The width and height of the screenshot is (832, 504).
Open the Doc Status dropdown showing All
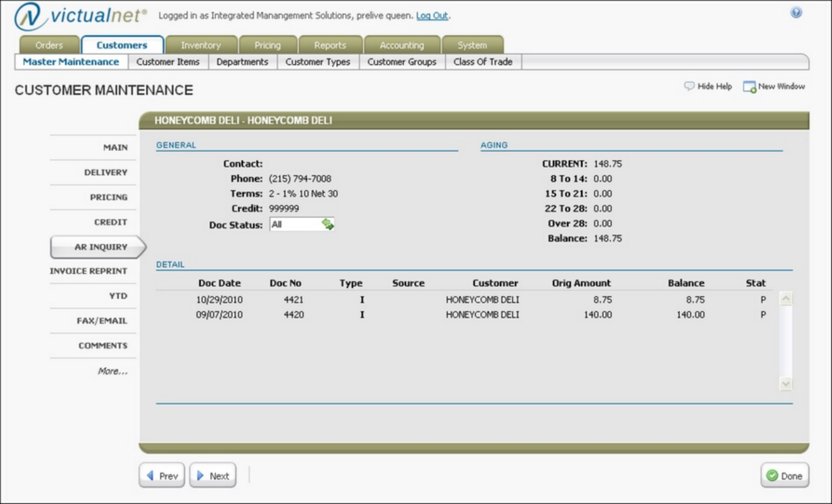(302, 224)
